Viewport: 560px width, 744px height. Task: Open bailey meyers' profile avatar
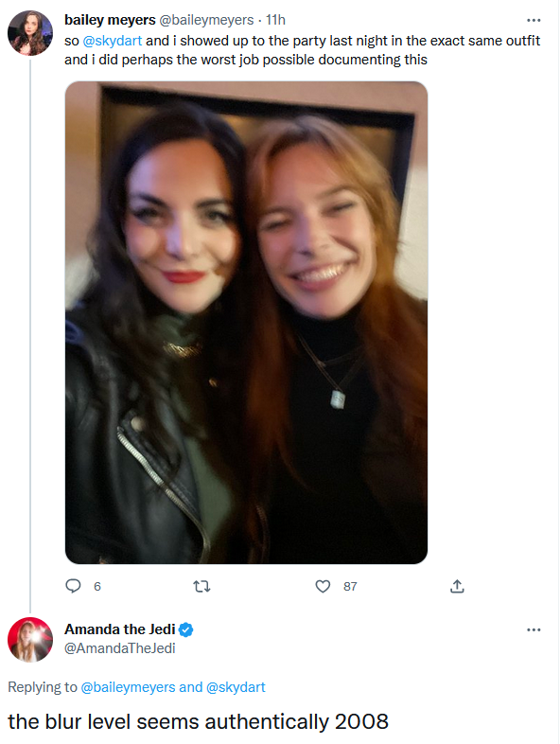click(x=30, y=33)
